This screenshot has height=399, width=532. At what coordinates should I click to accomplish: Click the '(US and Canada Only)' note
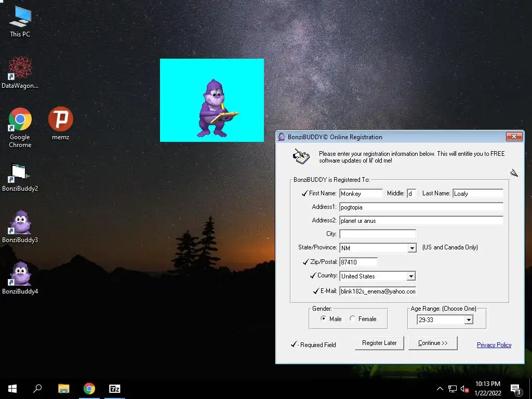coord(450,247)
